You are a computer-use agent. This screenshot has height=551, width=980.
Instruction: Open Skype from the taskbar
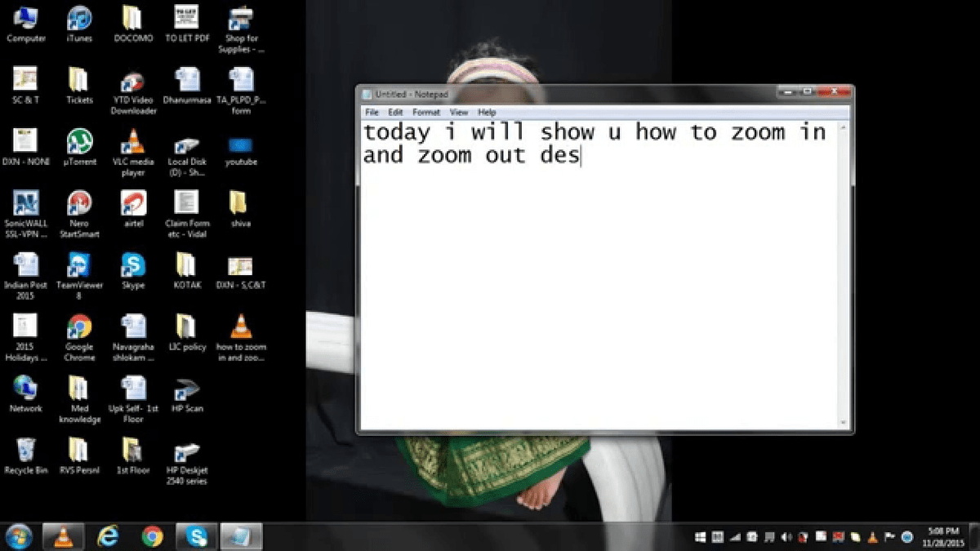tap(196, 537)
